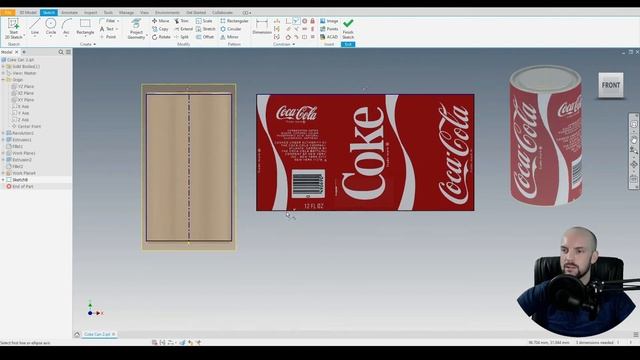The image size is (640, 360).
Task: Click the Insert ACAD tool
Action: coord(329,37)
